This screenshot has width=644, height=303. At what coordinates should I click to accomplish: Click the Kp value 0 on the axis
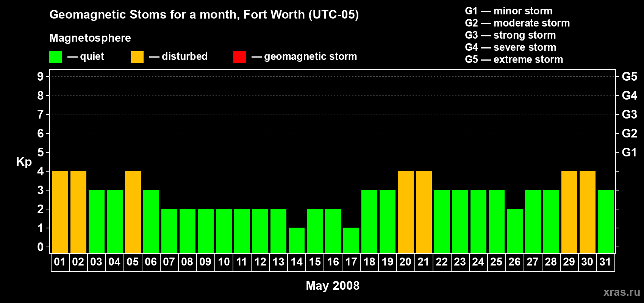click(41, 247)
